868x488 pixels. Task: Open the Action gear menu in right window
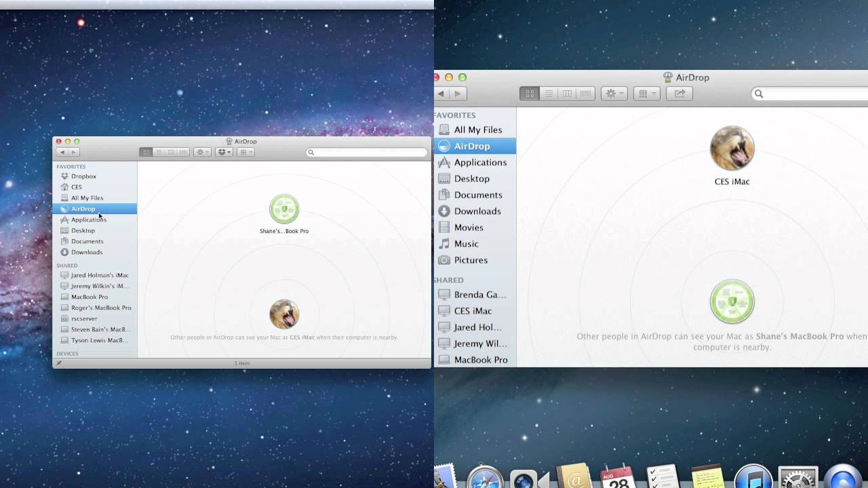(x=614, y=94)
